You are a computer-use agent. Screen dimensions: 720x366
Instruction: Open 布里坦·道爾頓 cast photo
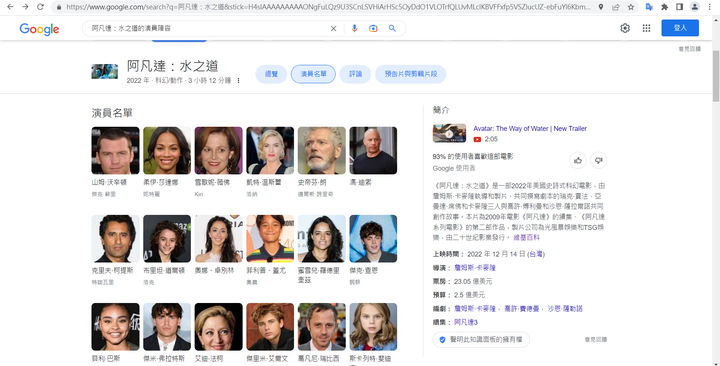(x=167, y=239)
